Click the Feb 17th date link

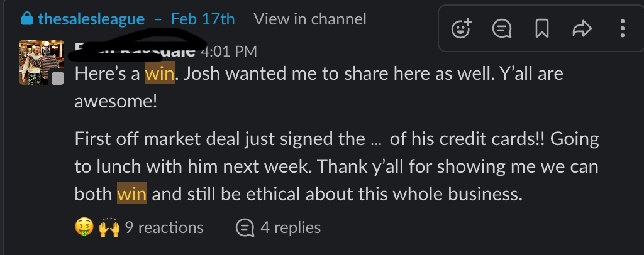(x=203, y=19)
